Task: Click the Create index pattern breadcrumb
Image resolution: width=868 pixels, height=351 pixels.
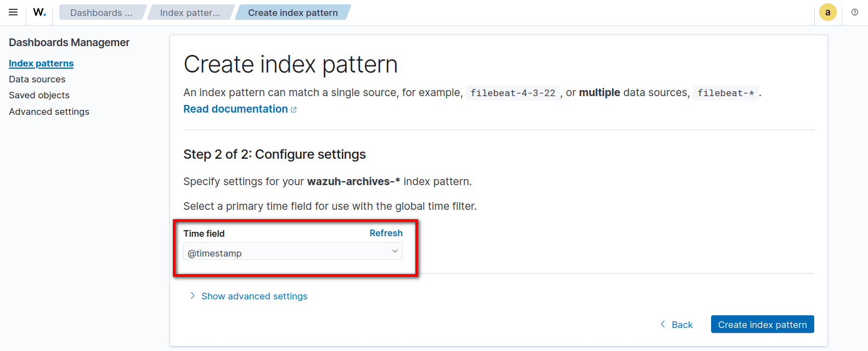Action: (292, 13)
